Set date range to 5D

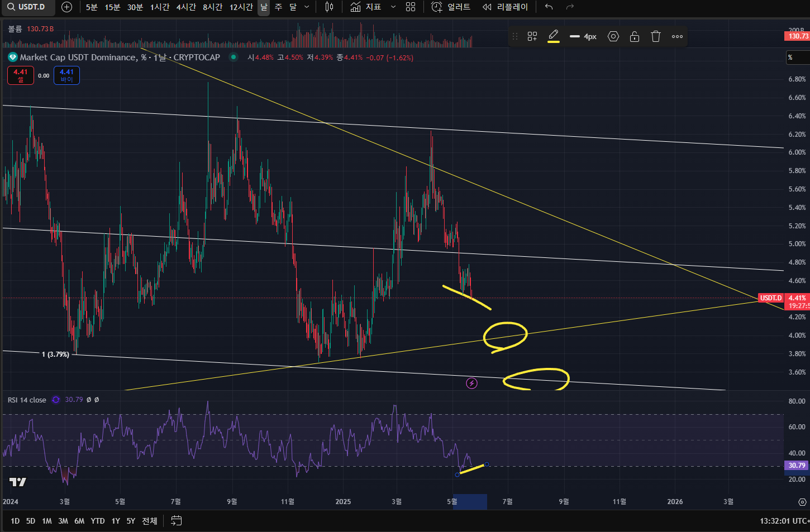[x=31, y=521]
